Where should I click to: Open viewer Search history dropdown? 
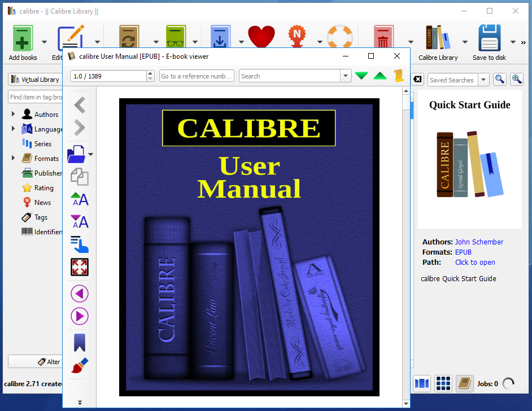click(x=346, y=76)
